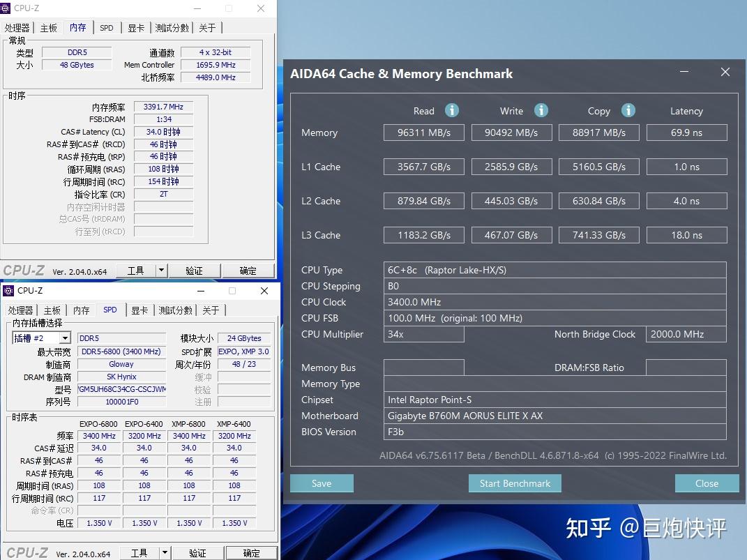Minimize the top CPU-Z window
747x560 pixels.
197,8
